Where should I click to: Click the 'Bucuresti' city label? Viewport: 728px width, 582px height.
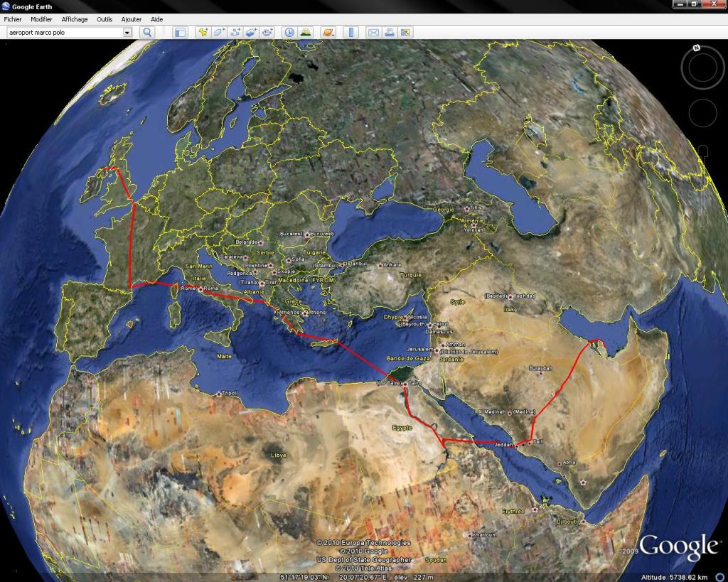(x=322, y=234)
